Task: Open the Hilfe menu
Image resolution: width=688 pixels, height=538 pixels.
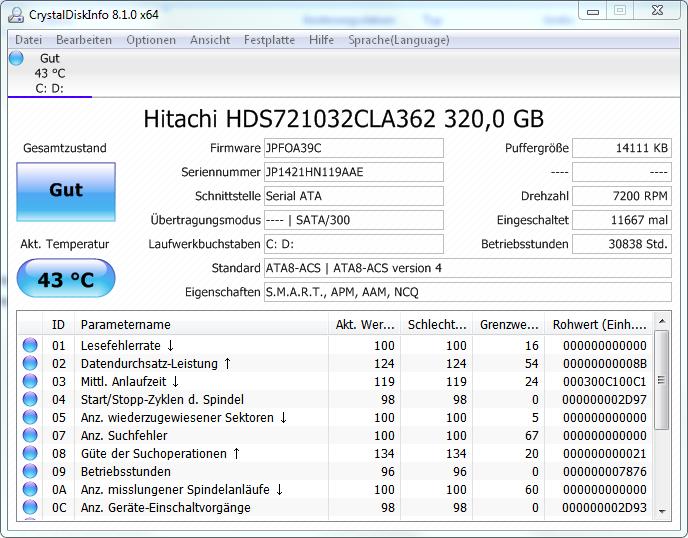Action: pos(321,40)
